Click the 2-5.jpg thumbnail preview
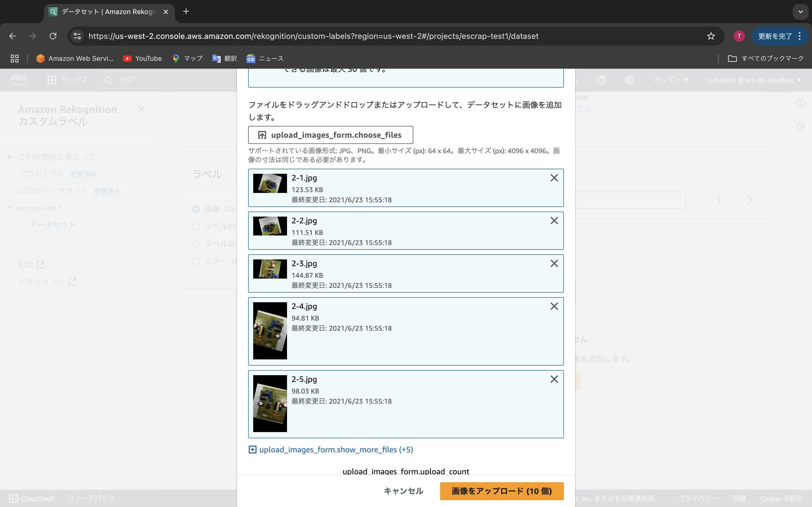Image resolution: width=812 pixels, height=507 pixels. (270, 404)
